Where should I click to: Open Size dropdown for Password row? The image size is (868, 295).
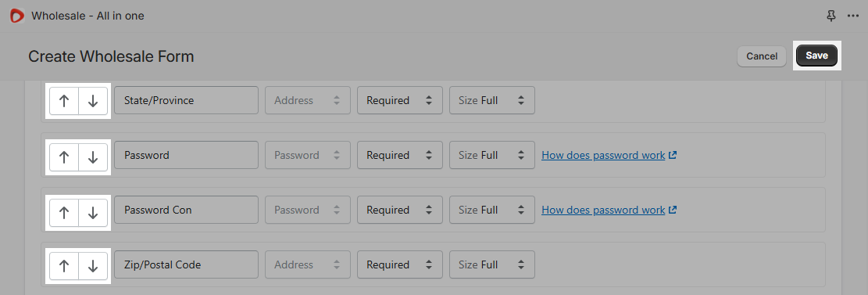pos(492,155)
